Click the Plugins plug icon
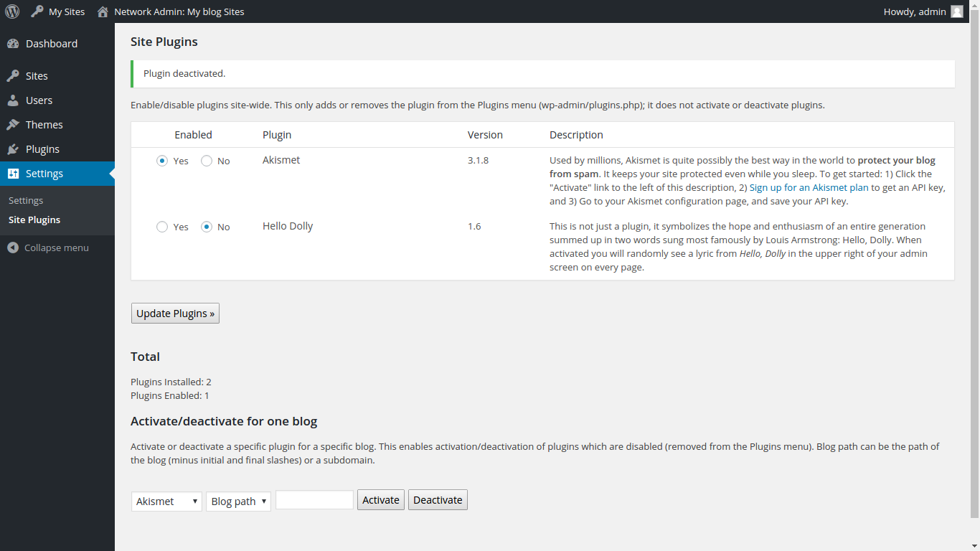 [x=13, y=149]
